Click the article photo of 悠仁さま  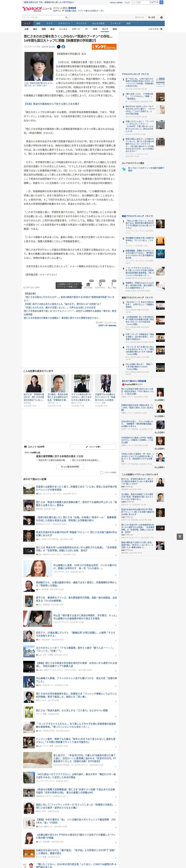coord(39,66)
